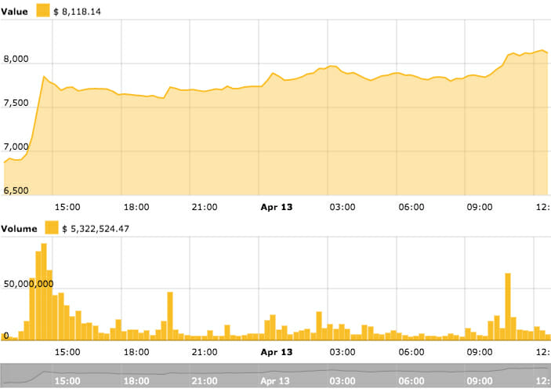
Task: Click the 09:00 marker in the range navigator
Action: point(480,381)
